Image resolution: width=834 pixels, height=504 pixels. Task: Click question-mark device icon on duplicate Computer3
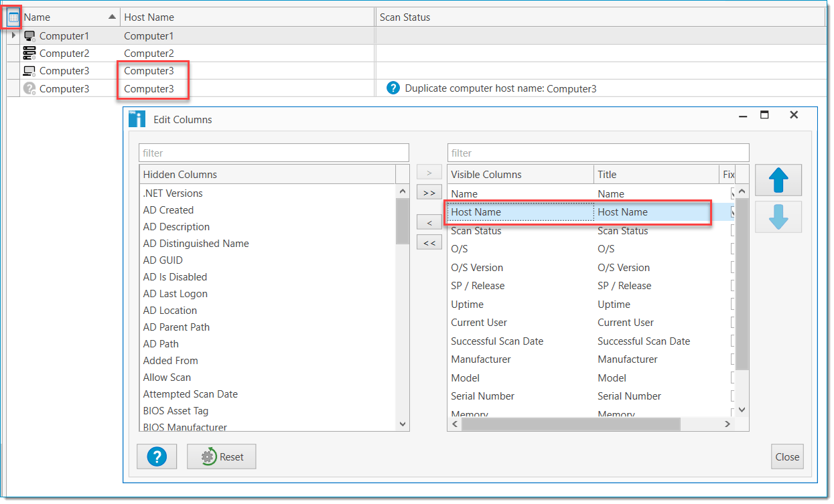pyautogui.click(x=29, y=88)
